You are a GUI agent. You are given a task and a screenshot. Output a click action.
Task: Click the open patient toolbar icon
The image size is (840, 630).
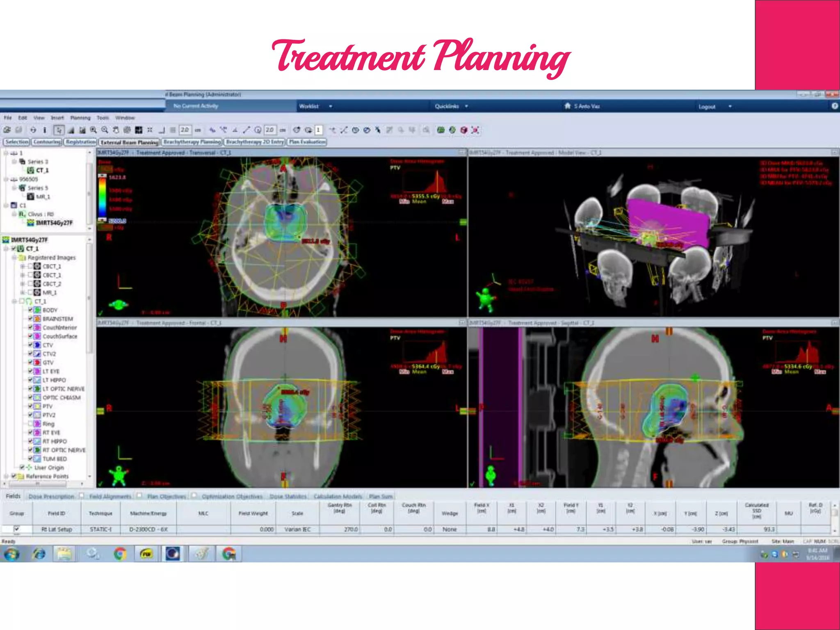pyautogui.click(x=7, y=130)
